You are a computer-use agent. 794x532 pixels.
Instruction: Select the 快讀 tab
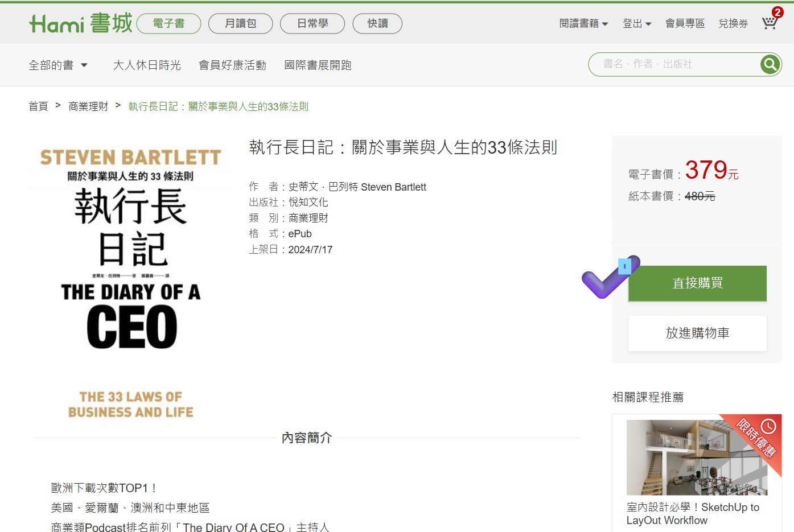[377, 23]
